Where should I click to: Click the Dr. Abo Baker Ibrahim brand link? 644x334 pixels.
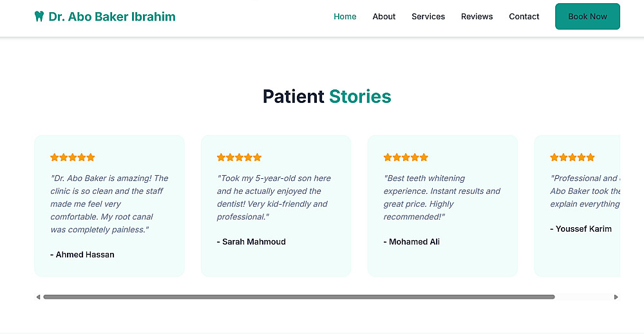[112, 17]
